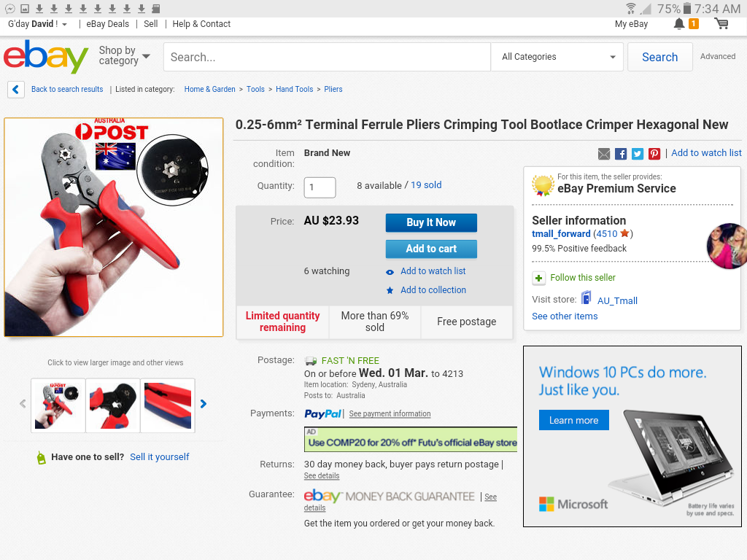The height and width of the screenshot is (560, 747).
Task: Add to collection beside star icon
Action: 433,290
